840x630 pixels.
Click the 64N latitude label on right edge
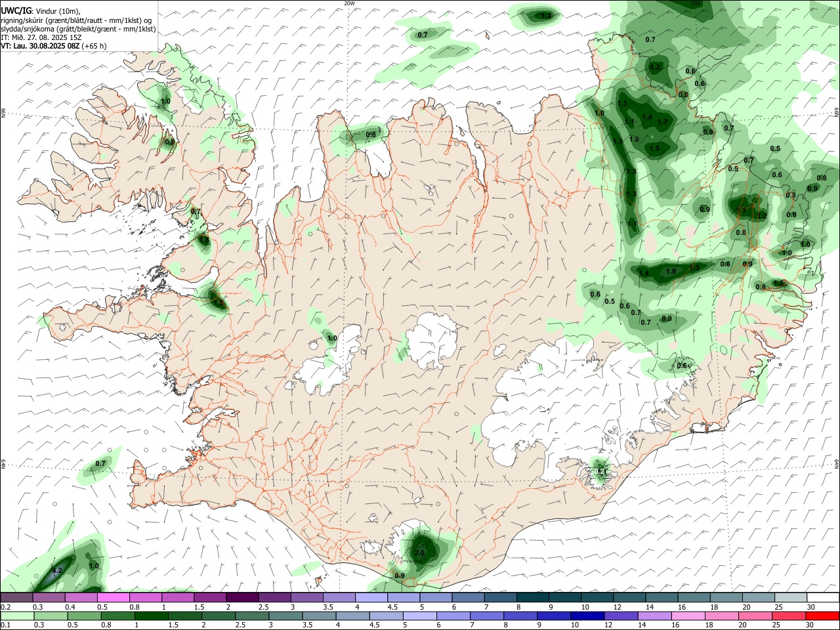(x=837, y=463)
